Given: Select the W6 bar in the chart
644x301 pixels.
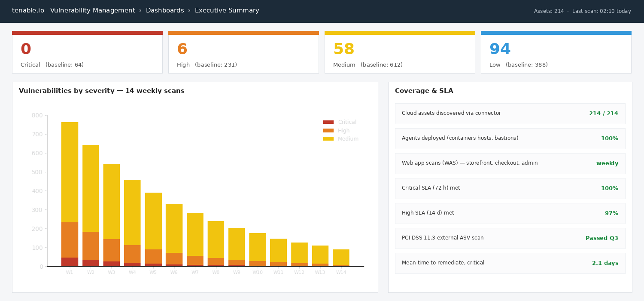Looking at the screenshot, I should tap(174, 235).
